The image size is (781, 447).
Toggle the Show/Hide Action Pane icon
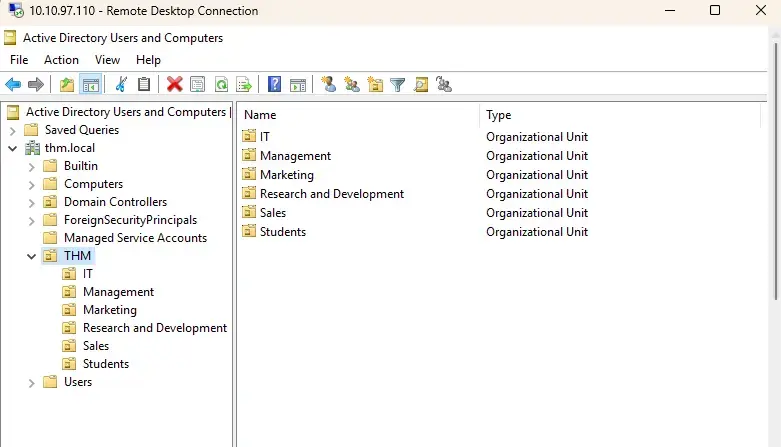(x=298, y=85)
